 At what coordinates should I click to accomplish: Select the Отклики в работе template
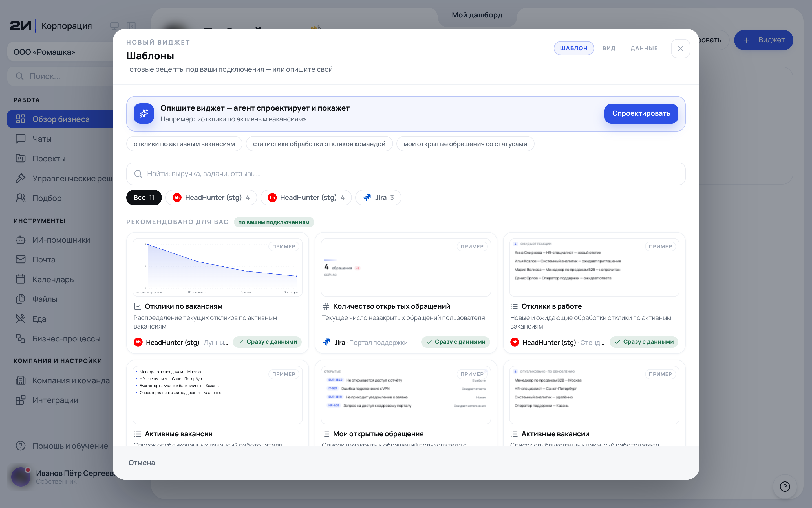point(594,293)
